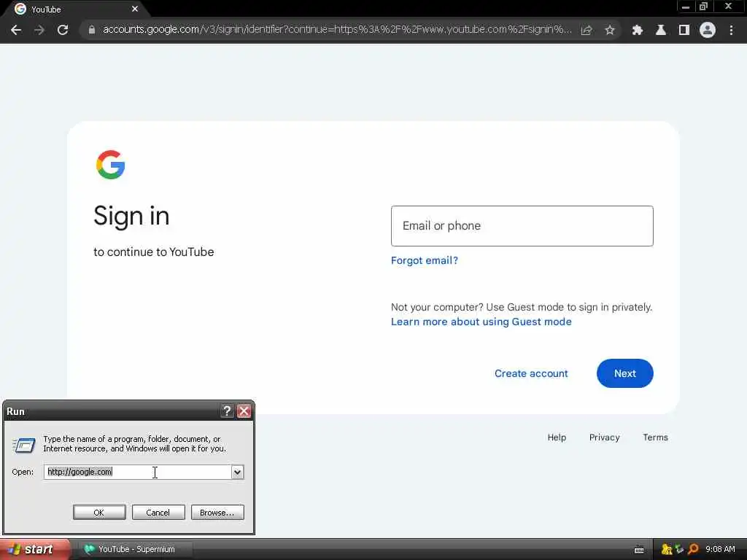Click Browse in the Run dialog
The height and width of the screenshot is (560, 747).
(x=217, y=513)
